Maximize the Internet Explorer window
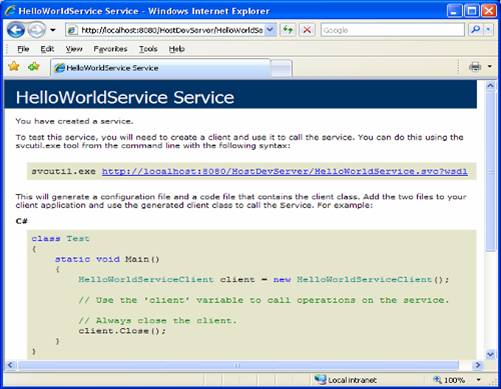The width and height of the screenshot is (501, 389). pyautogui.click(x=472, y=11)
